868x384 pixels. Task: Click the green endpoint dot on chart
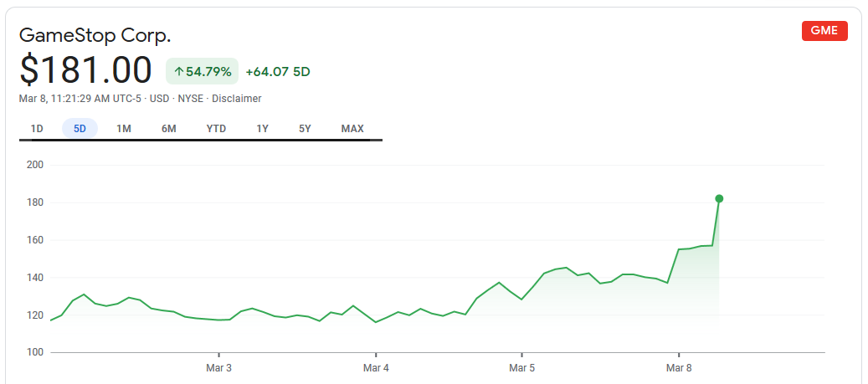click(719, 198)
